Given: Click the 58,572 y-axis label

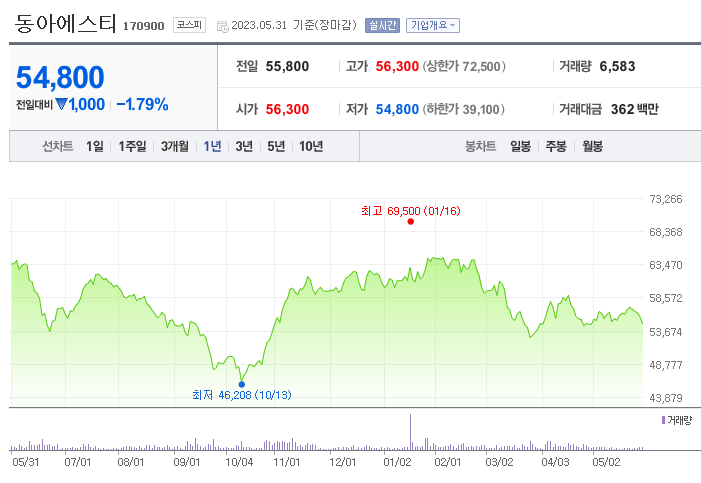Looking at the screenshot, I should pyautogui.click(x=666, y=298).
